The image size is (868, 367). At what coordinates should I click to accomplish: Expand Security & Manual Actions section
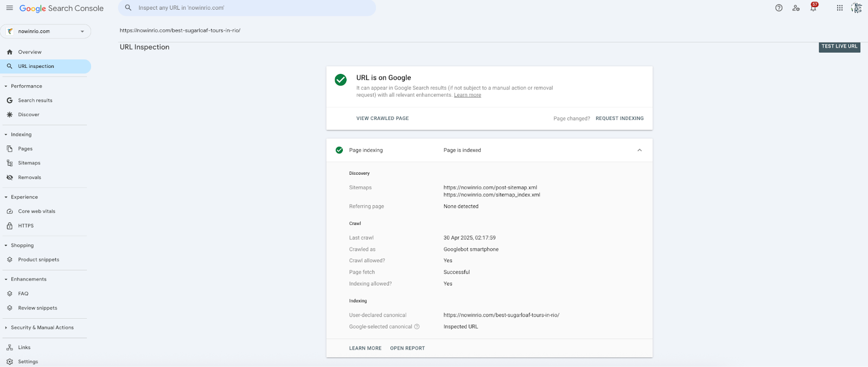(x=6, y=328)
